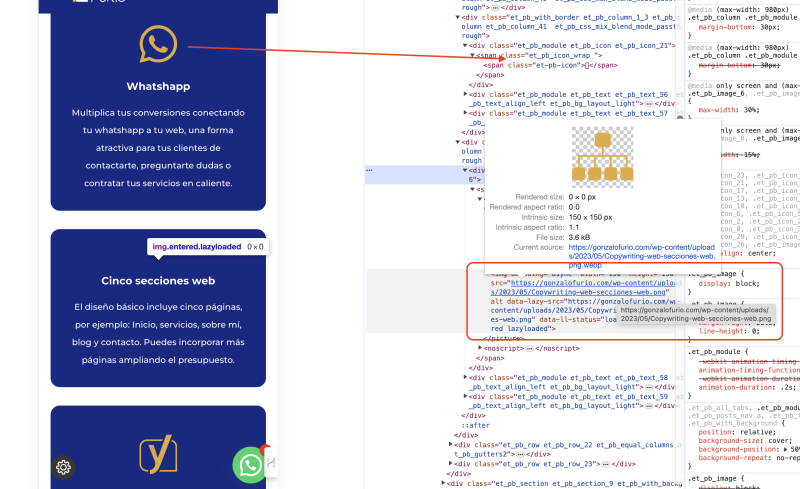Viewport: 800px width, 489px height.
Task: Expand the collapsed noscript element ellipsis
Action: click(x=531, y=348)
